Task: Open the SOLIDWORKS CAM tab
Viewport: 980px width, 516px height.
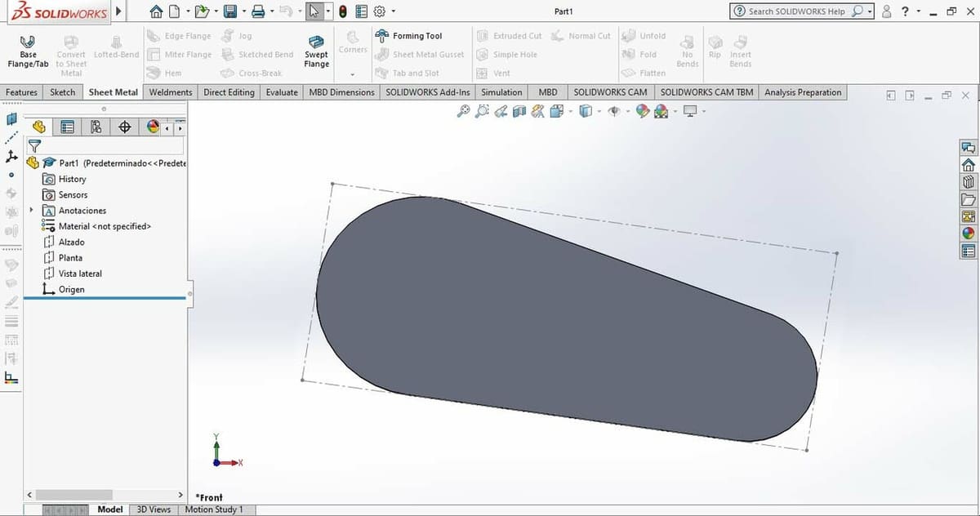Action: tap(610, 92)
